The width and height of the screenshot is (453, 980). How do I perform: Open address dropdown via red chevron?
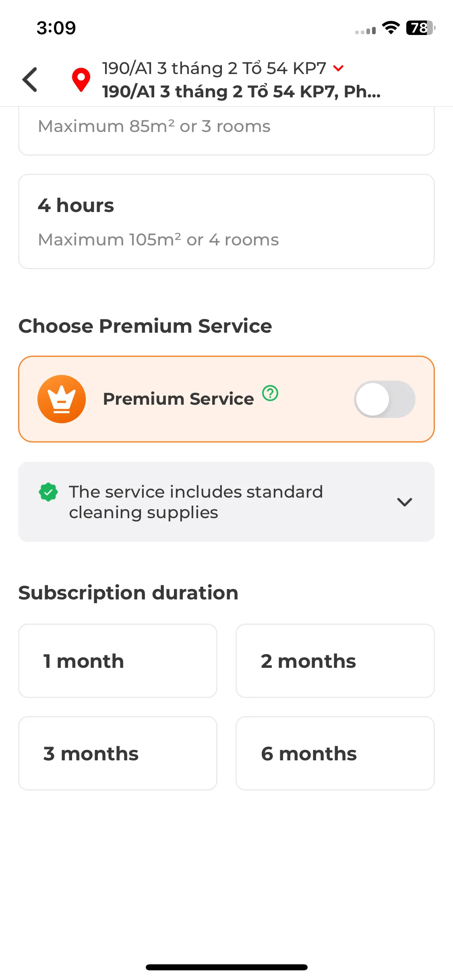[338, 68]
